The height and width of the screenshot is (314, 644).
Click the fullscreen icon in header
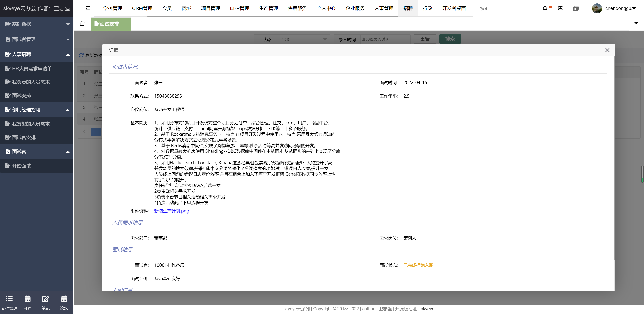click(560, 8)
